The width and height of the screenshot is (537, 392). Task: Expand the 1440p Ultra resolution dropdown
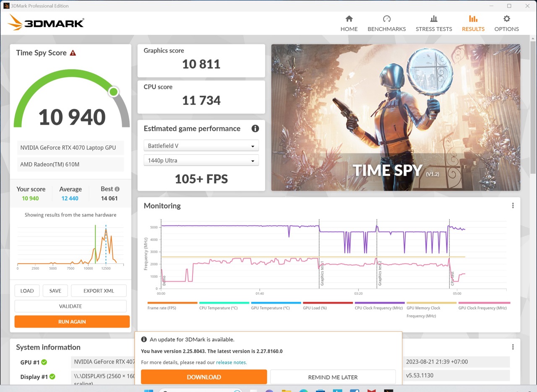(201, 161)
